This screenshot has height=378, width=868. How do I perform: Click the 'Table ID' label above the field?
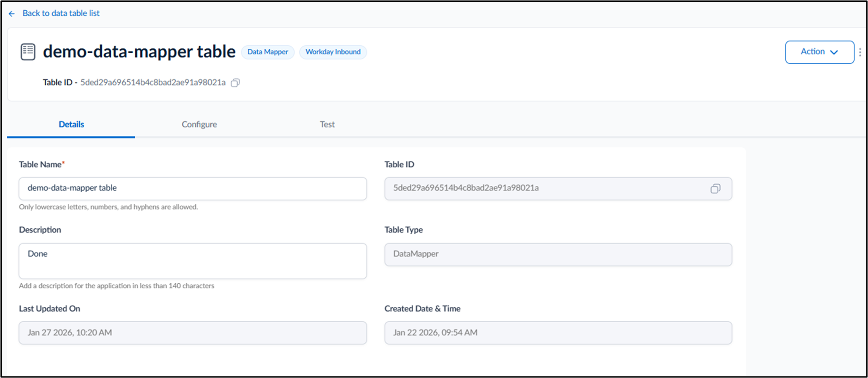point(399,165)
